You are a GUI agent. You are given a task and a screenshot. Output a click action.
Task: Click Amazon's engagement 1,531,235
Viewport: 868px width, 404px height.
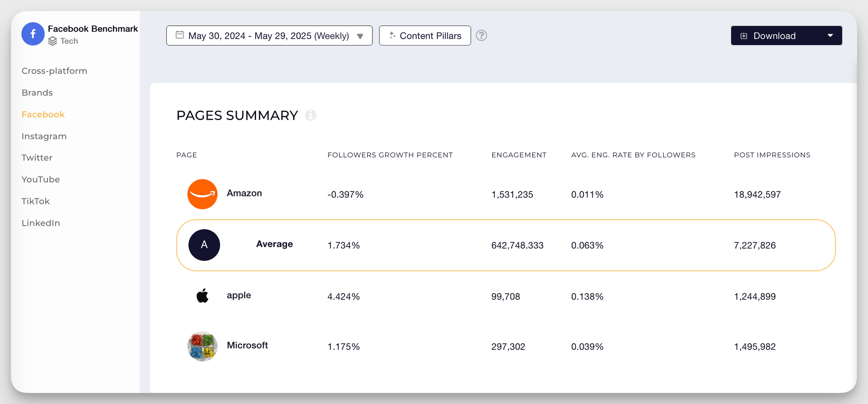coord(512,194)
